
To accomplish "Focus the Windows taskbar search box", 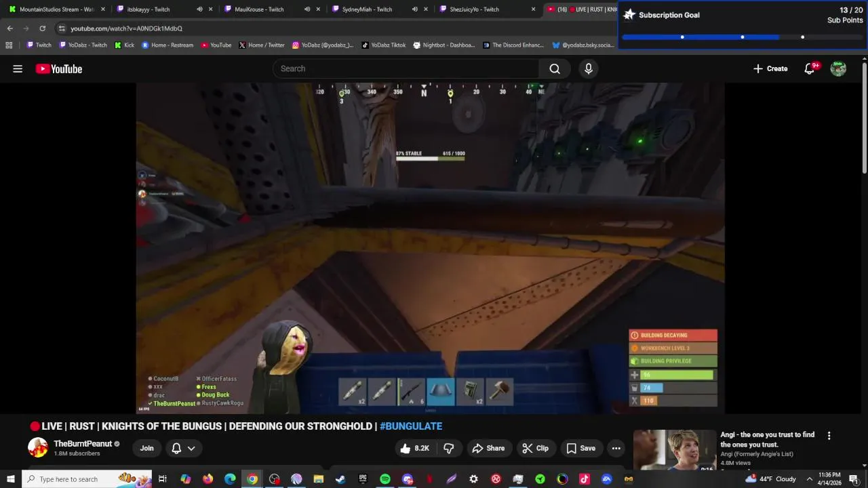I will (87, 479).
